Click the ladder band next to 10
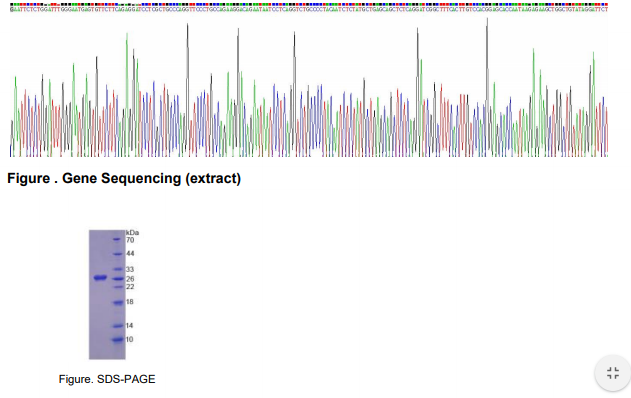This screenshot has height=398, width=631. (118, 340)
